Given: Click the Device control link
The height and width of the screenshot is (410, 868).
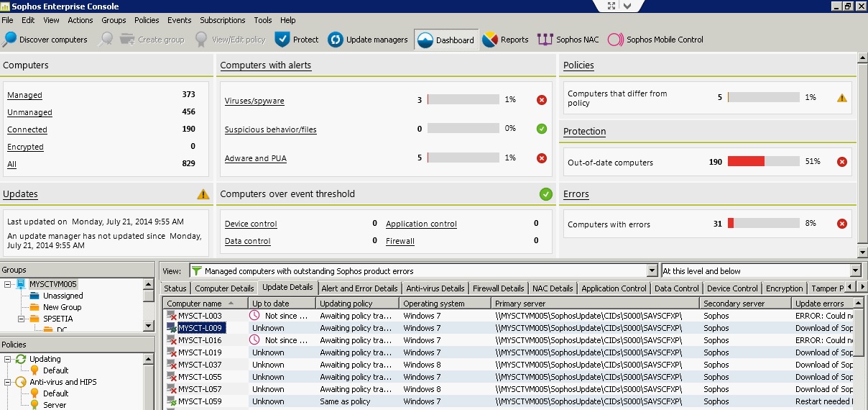Looking at the screenshot, I should [251, 224].
